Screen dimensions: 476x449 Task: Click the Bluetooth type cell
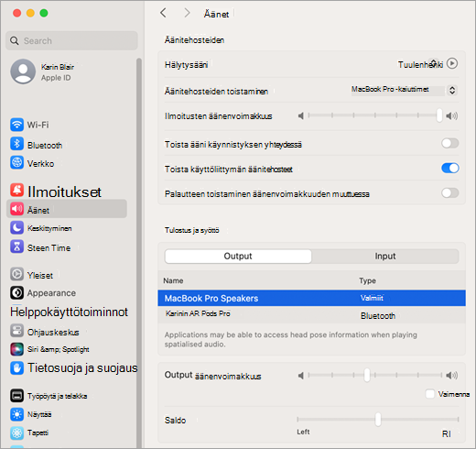point(378,316)
